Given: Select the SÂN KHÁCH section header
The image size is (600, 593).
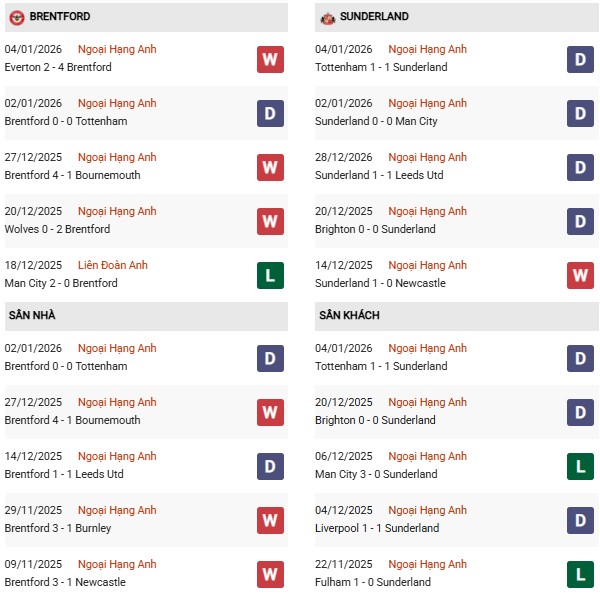Looking at the screenshot, I should (349, 315).
